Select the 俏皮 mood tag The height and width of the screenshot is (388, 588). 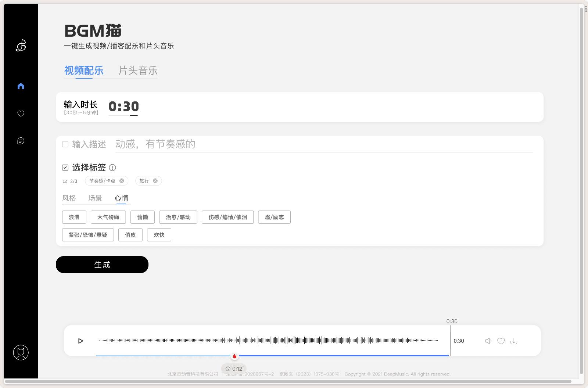click(x=130, y=235)
